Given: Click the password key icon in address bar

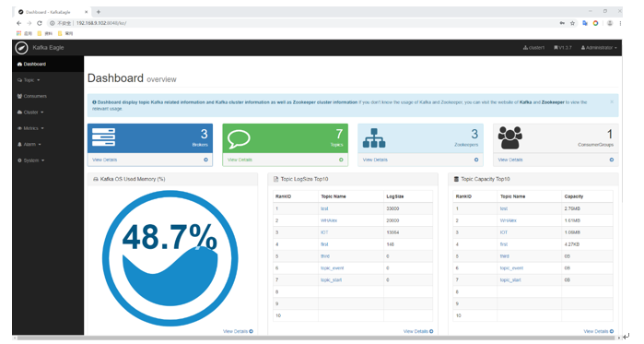Looking at the screenshot, I should [x=562, y=23].
